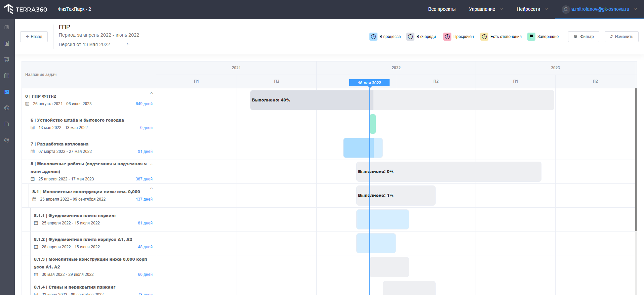The width and height of the screenshot is (644, 295).
Task: Click the 2023 year header
Action: (x=555, y=68)
